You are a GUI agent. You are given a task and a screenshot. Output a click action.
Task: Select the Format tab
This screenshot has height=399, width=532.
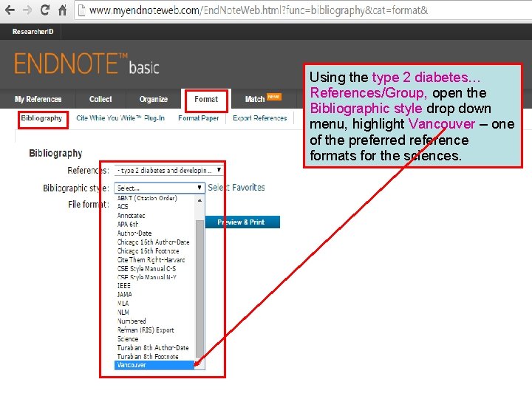click(x=206, y=99)
